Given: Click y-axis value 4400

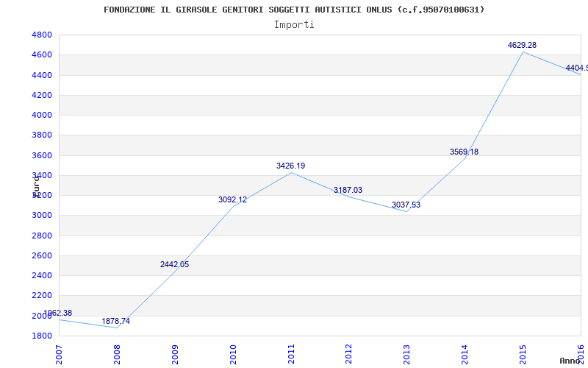Looking at the screenshot, I should click(x=42, y=75).
